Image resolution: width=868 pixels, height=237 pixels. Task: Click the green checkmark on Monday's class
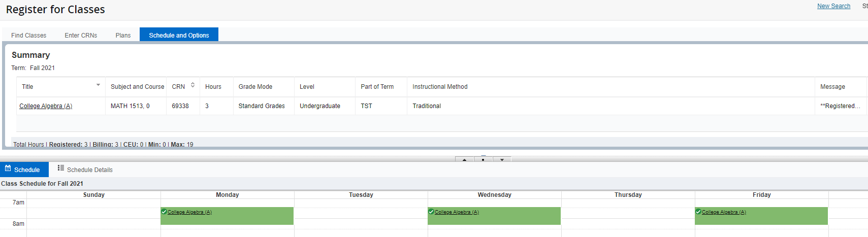tap(164, 212)
